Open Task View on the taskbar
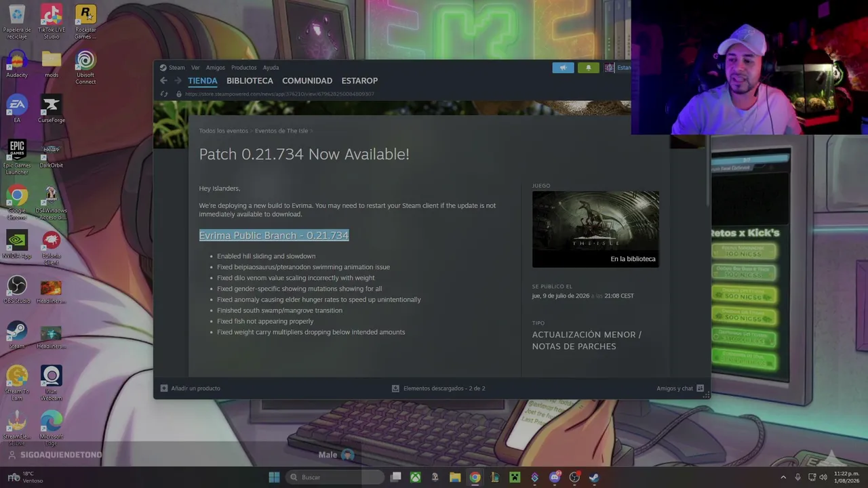The height and width of the screenshot is (488, 868). tap(396, 477)
